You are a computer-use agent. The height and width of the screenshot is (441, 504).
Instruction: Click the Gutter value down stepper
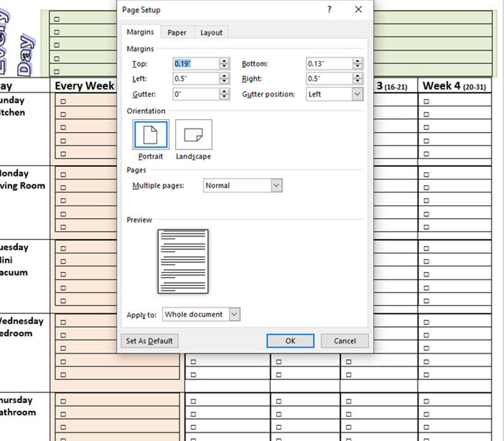coord(224,96)
